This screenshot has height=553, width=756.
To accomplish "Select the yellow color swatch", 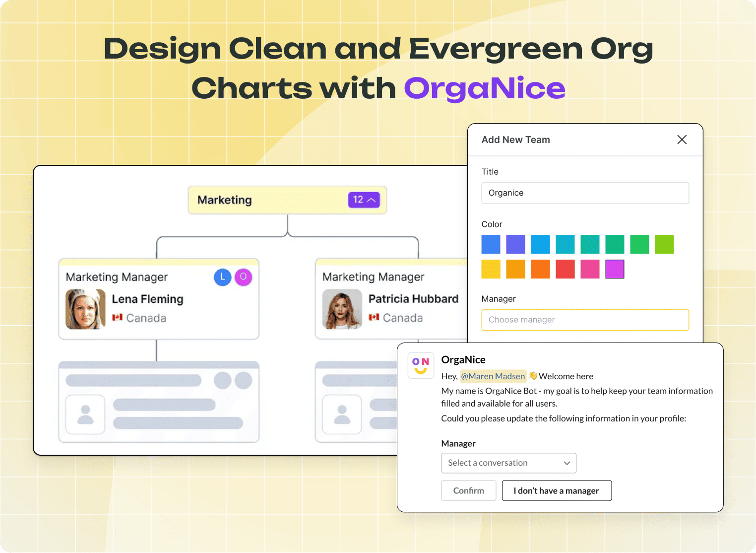I will 491,269.
